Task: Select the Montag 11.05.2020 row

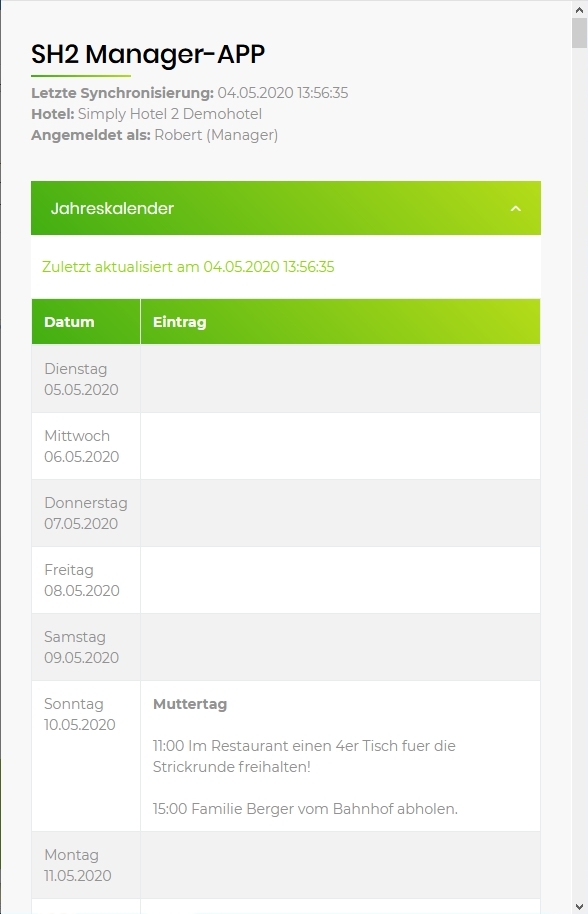Action: [x=286, y=865]
